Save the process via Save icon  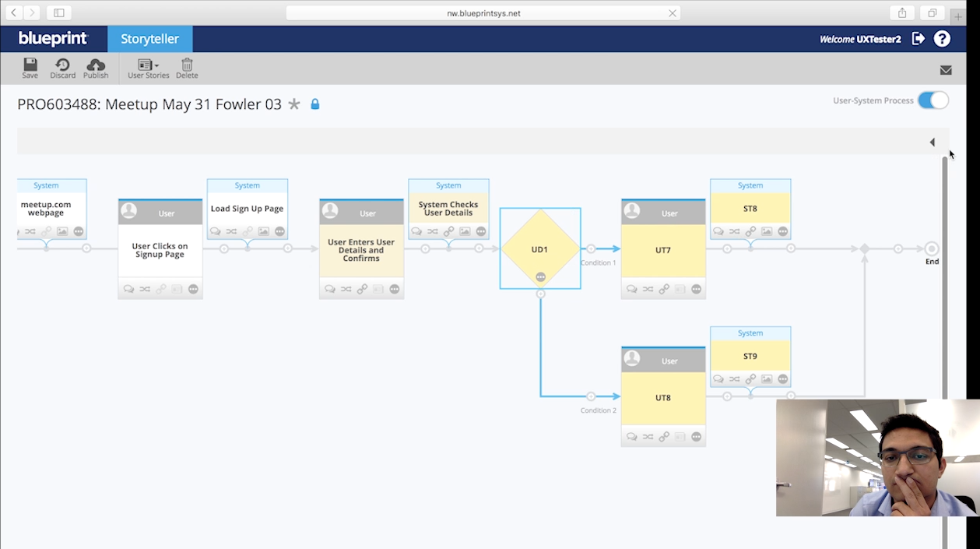point(30,68)
